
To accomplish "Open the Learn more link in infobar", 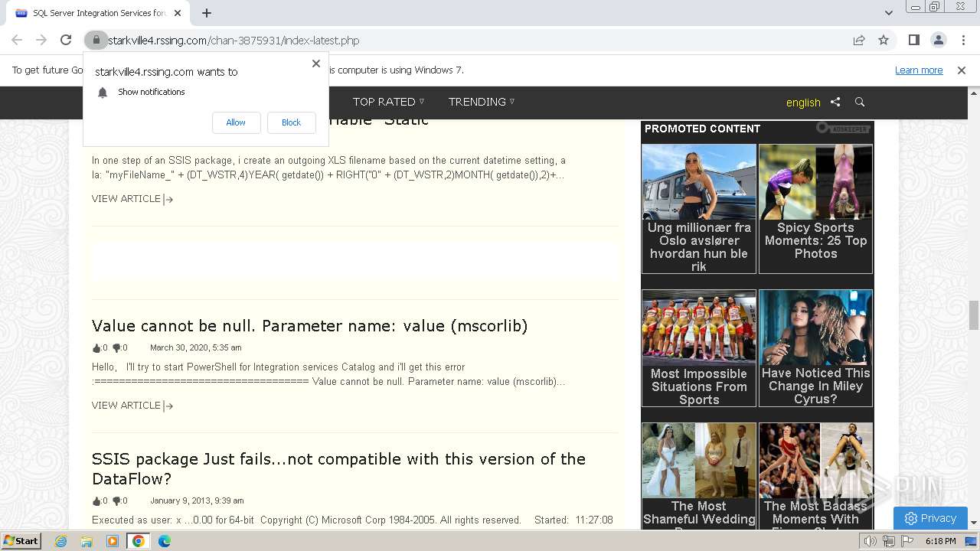I will click(919, 70).
